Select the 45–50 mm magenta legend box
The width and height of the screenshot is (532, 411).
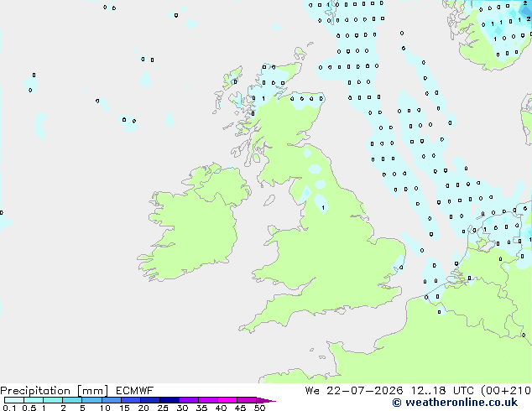[247, 400]
